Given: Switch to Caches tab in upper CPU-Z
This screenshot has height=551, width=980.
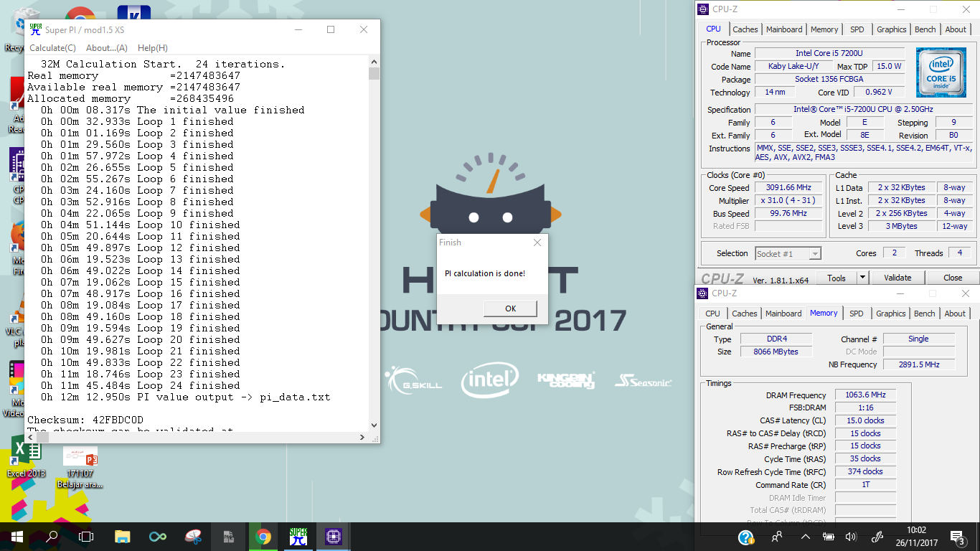Looking at the screenshot, I should click(745, 29).
